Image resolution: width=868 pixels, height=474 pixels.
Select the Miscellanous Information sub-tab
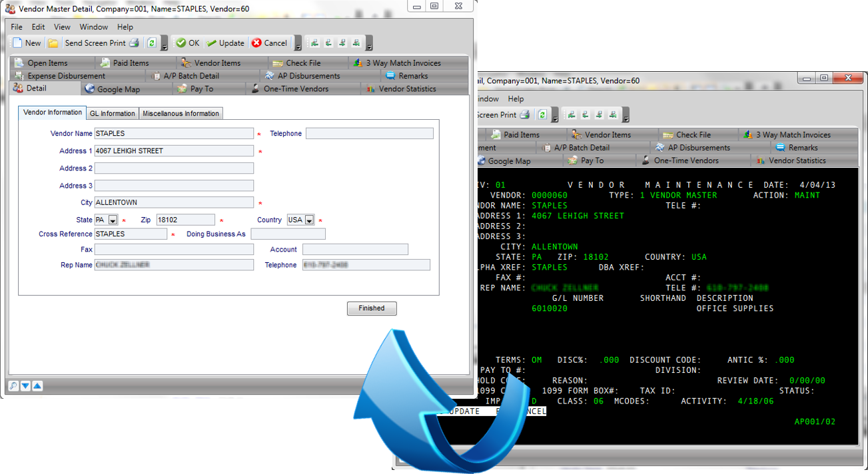click(181, 114)
